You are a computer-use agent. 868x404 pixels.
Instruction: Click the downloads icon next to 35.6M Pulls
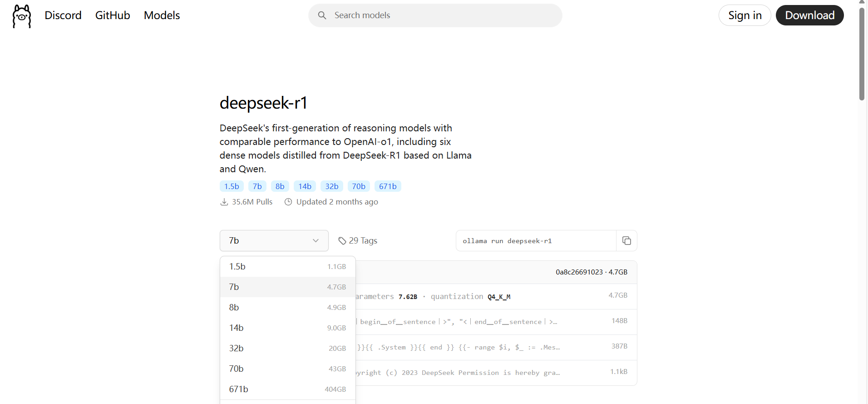coord(224,201)
